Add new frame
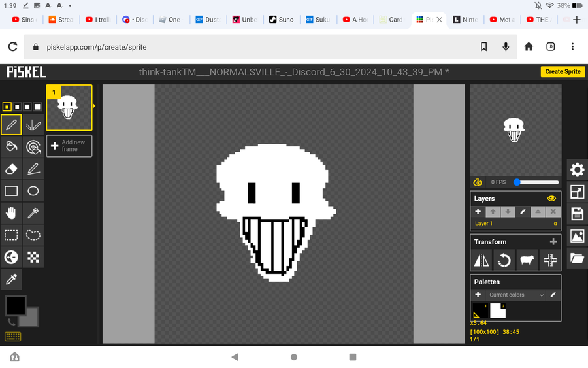The width and height of the screenshot is (588, 368). point(69,146)
